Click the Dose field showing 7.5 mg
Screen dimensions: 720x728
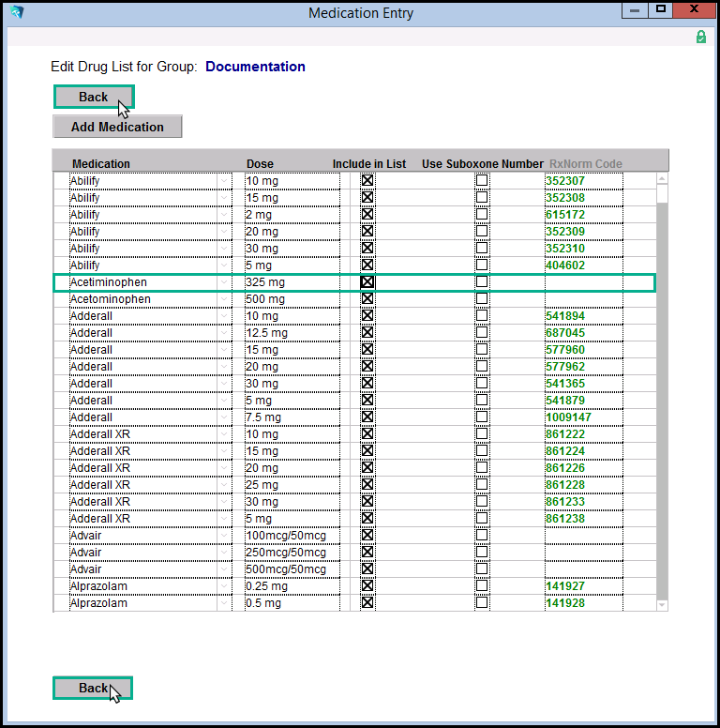pyautogui.click(x=285, y=417)
